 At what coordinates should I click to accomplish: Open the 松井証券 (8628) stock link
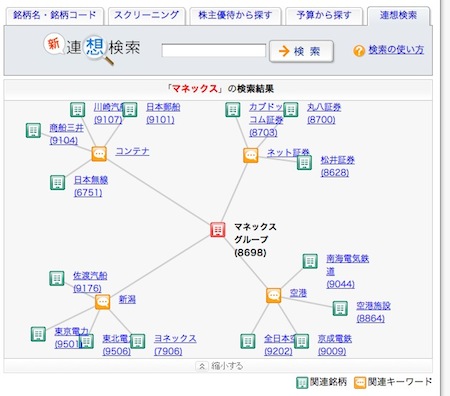coord(338,166)
